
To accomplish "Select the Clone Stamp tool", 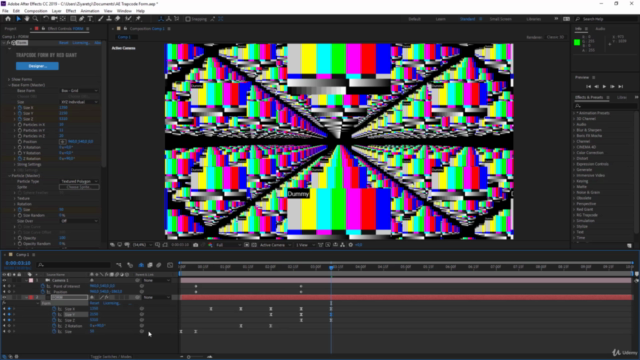I will click(x=109, y=19).
